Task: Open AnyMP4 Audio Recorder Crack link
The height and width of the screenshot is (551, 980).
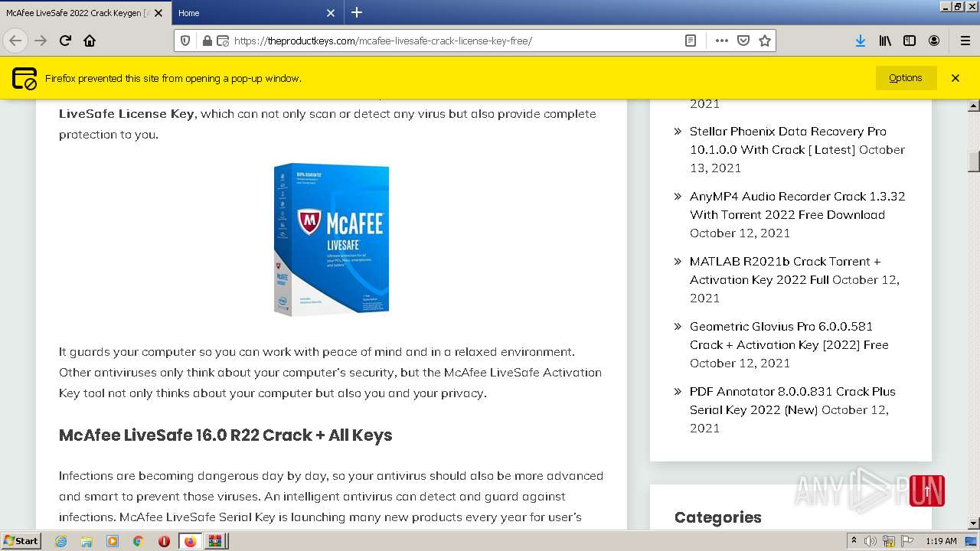Action: tap(797, 205)
